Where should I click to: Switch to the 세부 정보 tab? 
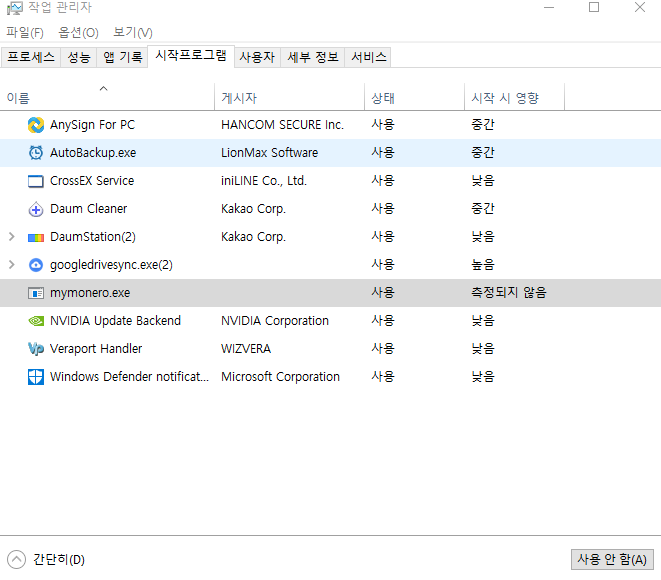[313, 57]
